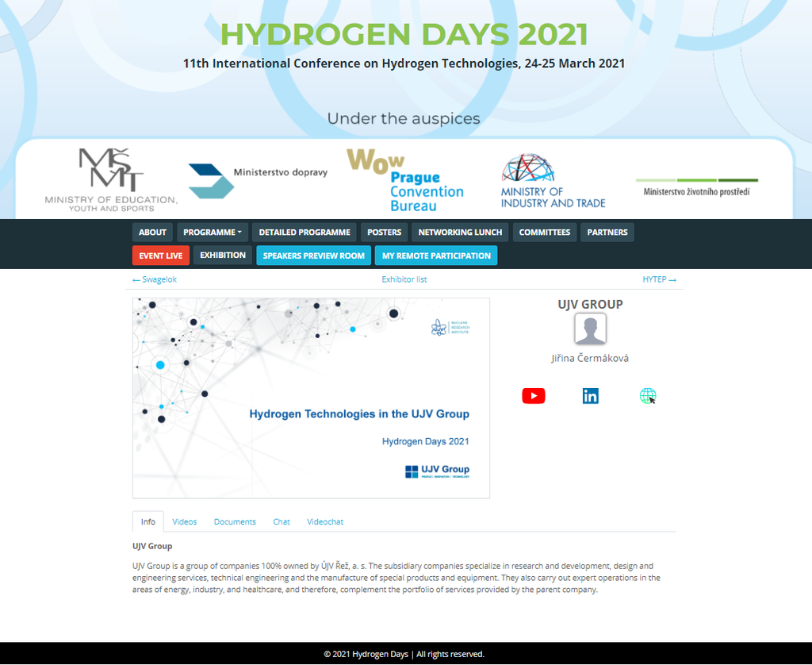Go to the Posters section
The height and width of the screenshot is (665, 812).
385,233
